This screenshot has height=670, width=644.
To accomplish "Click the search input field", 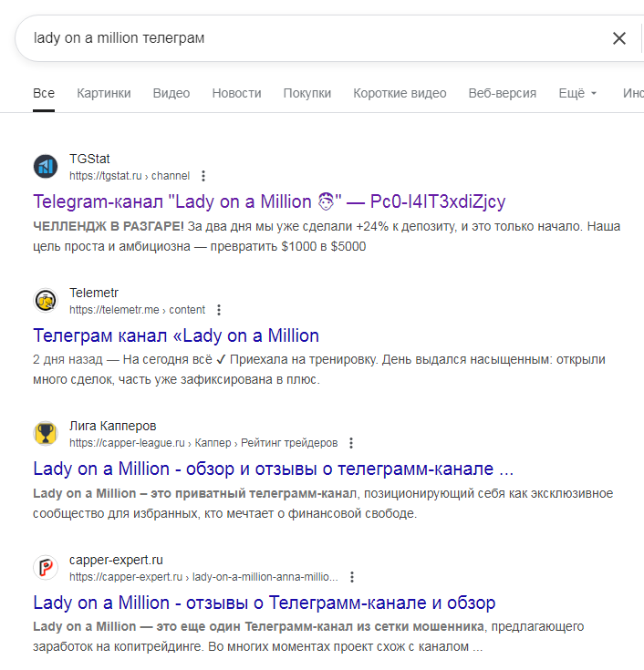I will click(310, 38).
